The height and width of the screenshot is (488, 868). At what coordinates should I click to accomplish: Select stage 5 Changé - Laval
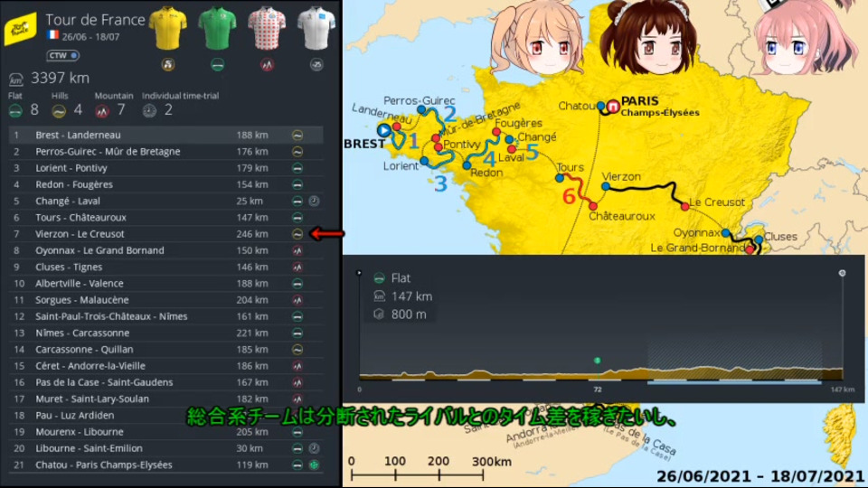[166, 201]
